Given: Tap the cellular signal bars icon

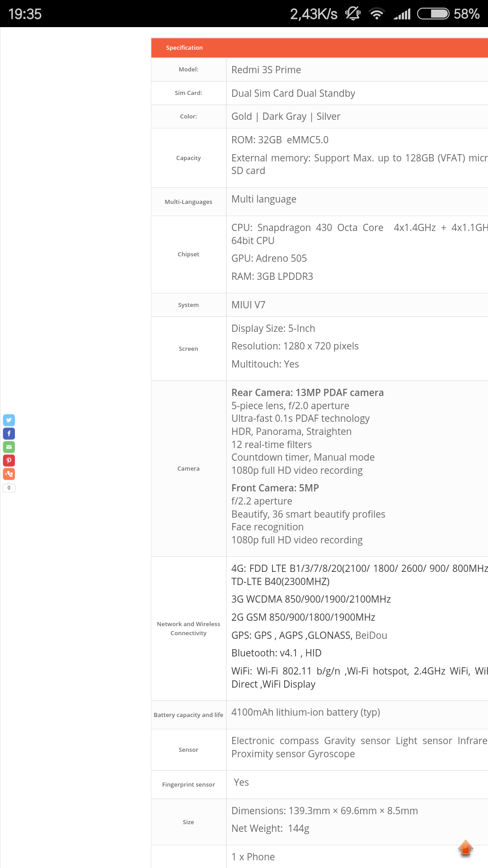Looking at the screenshot, I should tap(402, 14).
